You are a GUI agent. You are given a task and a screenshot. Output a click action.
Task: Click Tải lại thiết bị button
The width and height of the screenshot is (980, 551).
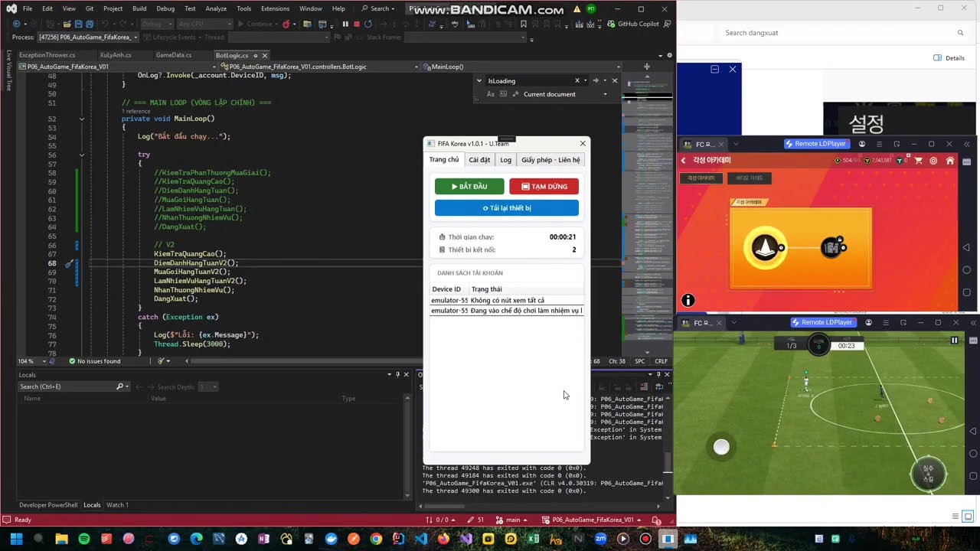pyautogui.click(x=507, y=208)
